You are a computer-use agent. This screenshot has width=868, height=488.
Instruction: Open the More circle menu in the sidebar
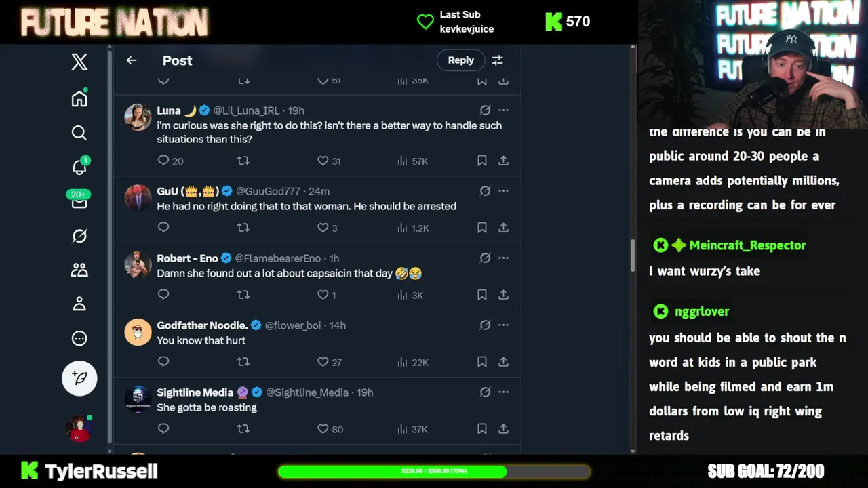[x=79, y=338]
